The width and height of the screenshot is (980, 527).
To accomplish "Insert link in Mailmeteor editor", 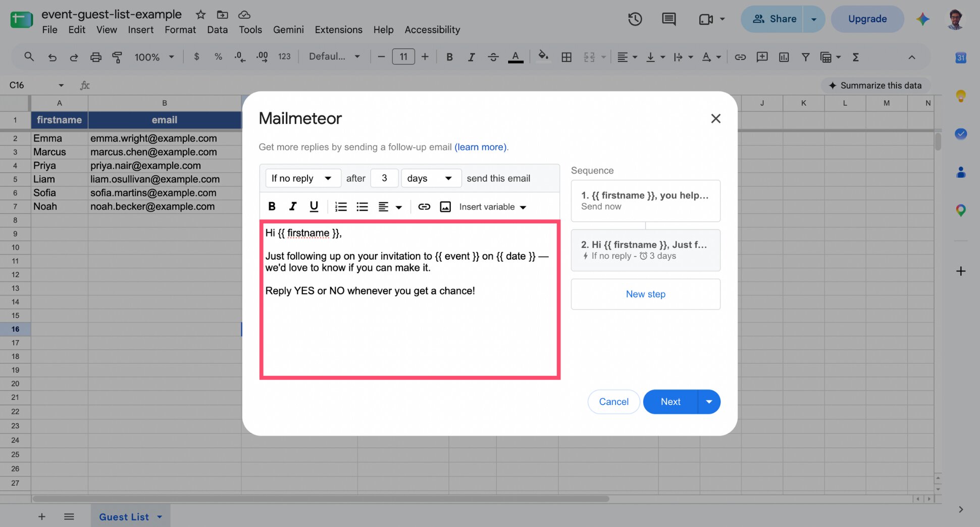I will pyautogui.click(x=424, y=206).
